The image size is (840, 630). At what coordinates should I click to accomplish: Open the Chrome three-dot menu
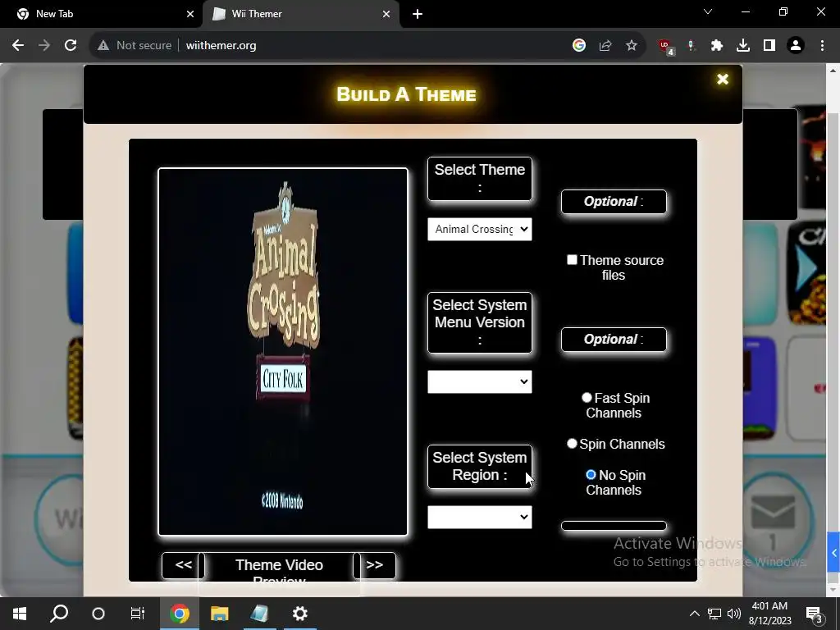[822, 46]
